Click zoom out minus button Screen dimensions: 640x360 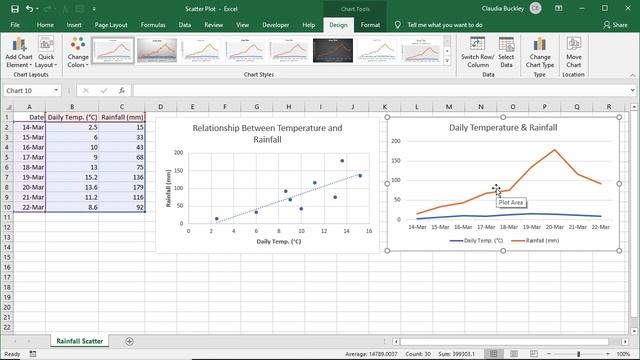549,354
